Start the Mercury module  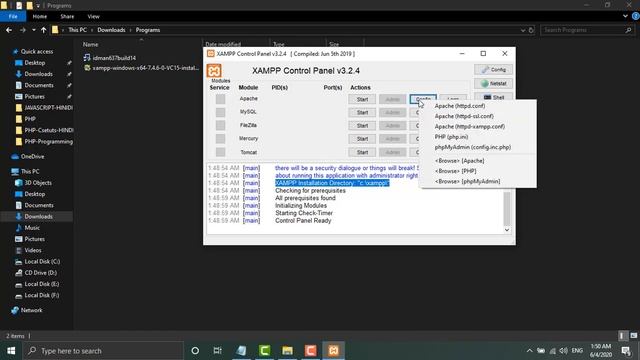tap(362, 139)
